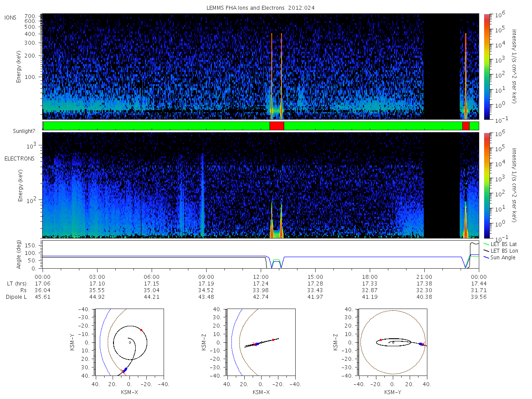The image size is (532, 399).
Task: Click the black data gap in ions spectrogram
Action: click(442, 66)
